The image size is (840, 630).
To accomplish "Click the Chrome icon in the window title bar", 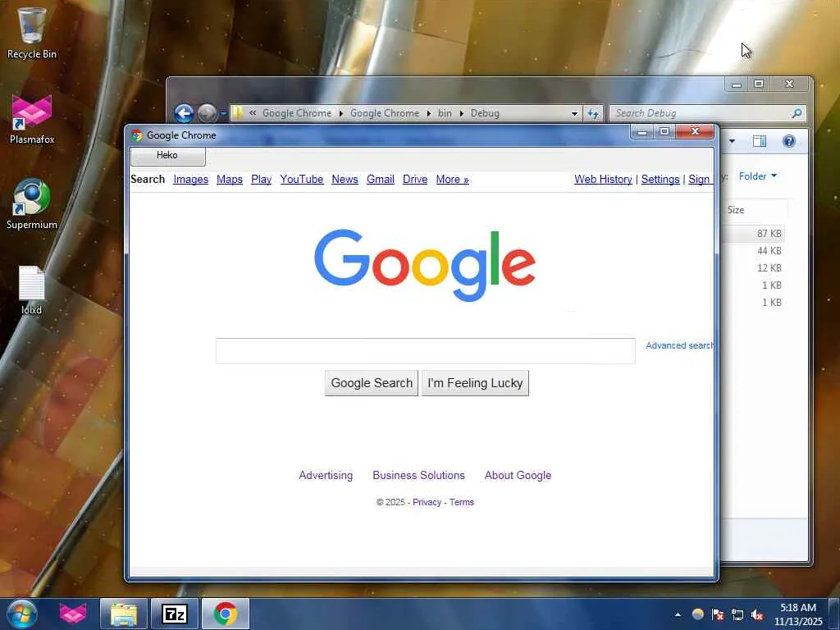I will 137,135.
